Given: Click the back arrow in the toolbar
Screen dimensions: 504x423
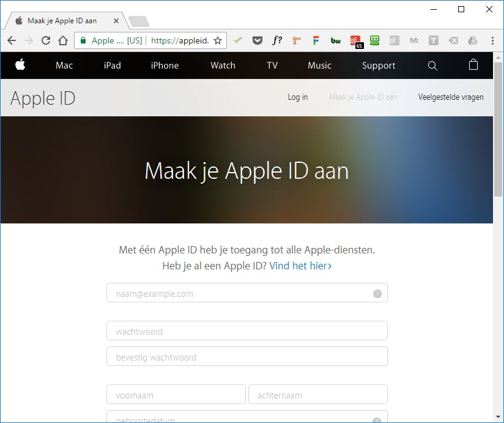Looking at the screenshot, I should tap(11, 40).
